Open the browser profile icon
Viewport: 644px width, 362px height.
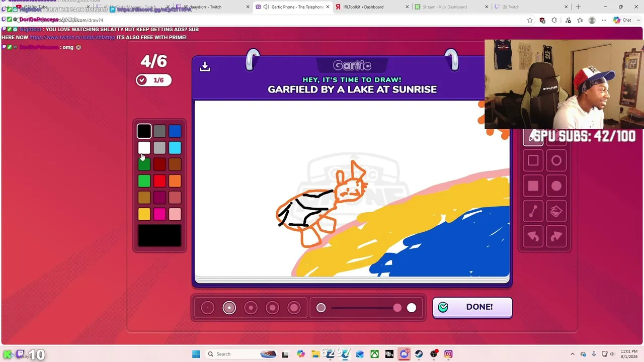pos(592,20)
